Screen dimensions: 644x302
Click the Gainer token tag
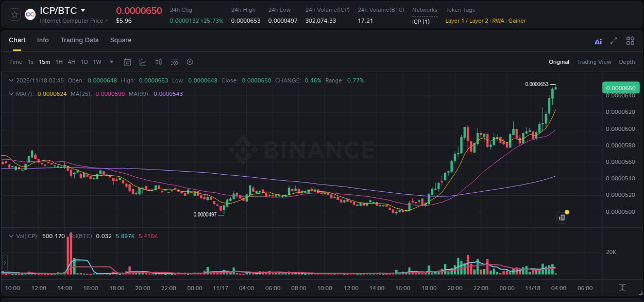(x=517, y=21)
